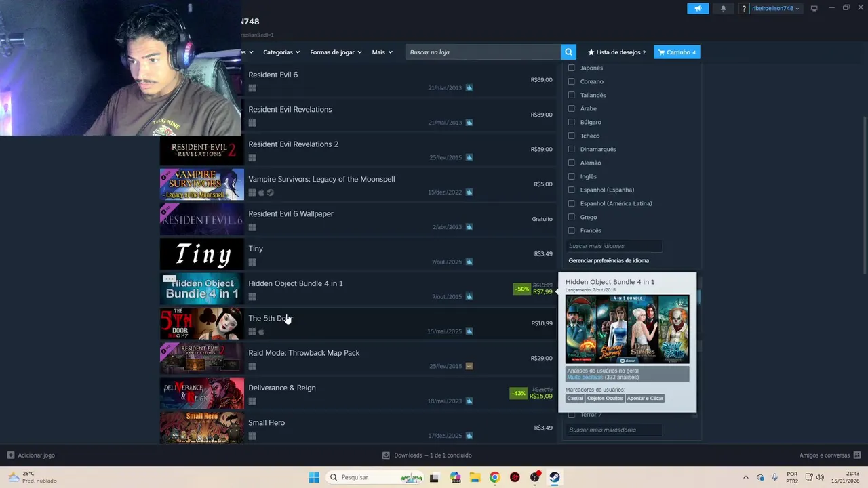
Task: Click the Add game plus icon
Action: [10, 455]
